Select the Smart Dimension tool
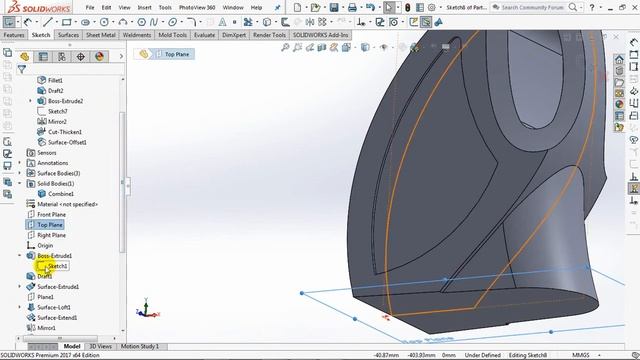This screenshot has width=640, height=360. [28, 22]
